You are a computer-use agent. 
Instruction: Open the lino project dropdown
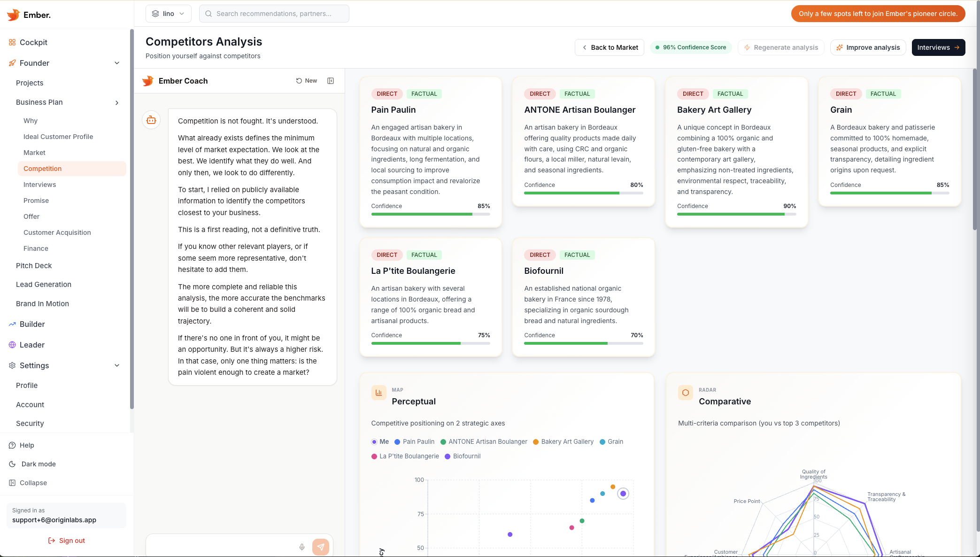pos(169,14)
